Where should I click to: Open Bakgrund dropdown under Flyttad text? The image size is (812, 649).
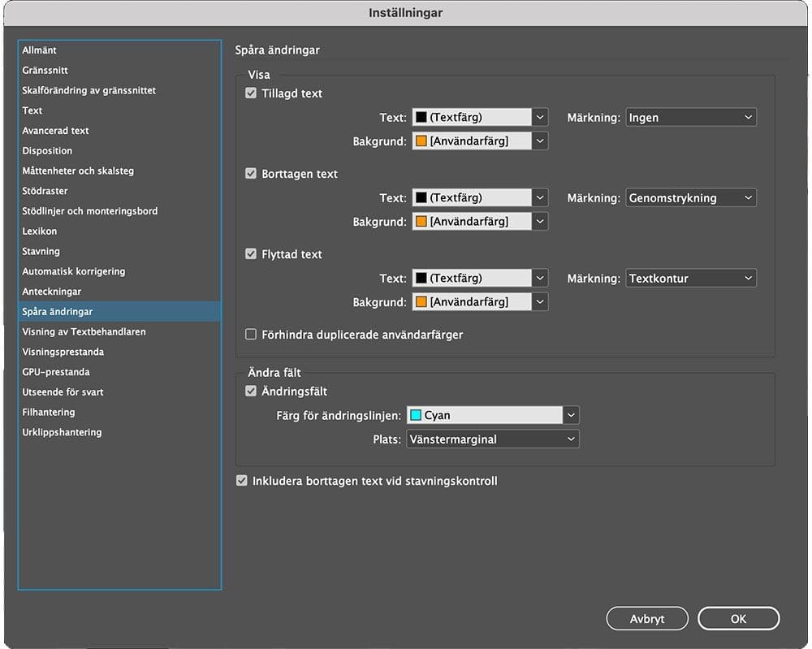[480, 302]
